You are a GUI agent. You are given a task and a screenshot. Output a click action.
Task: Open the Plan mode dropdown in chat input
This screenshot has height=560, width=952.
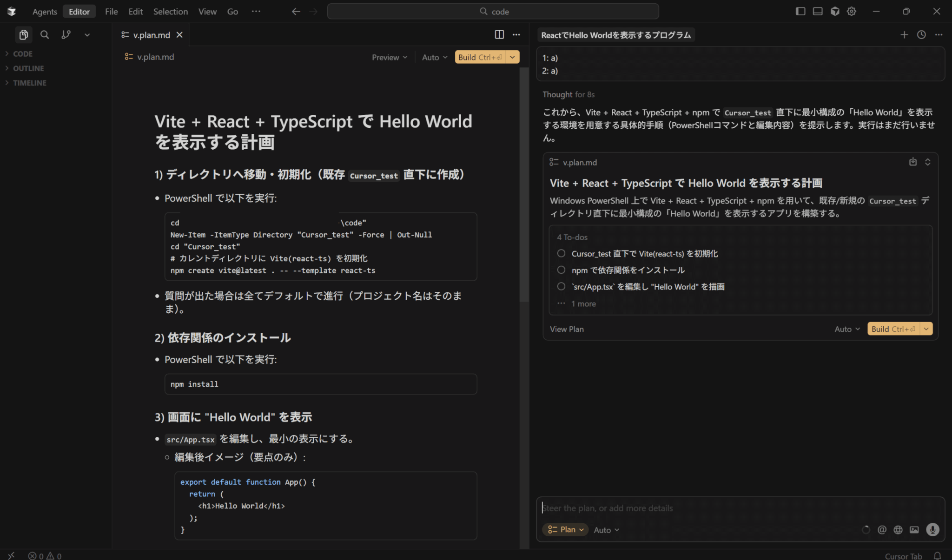click(x=565, y=530)
